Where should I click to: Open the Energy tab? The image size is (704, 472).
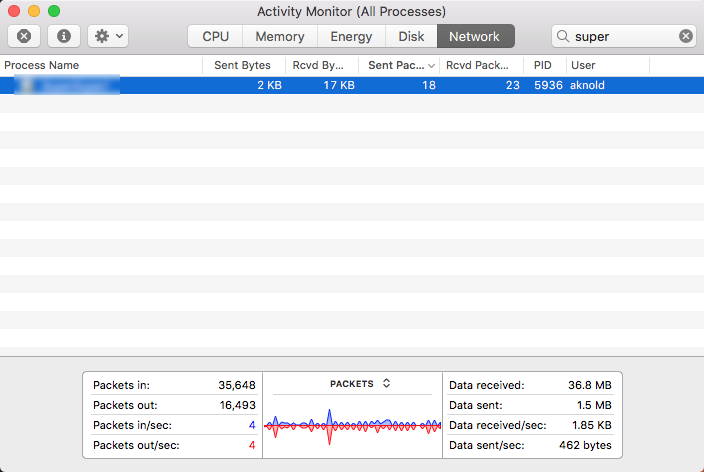point(351,36)
